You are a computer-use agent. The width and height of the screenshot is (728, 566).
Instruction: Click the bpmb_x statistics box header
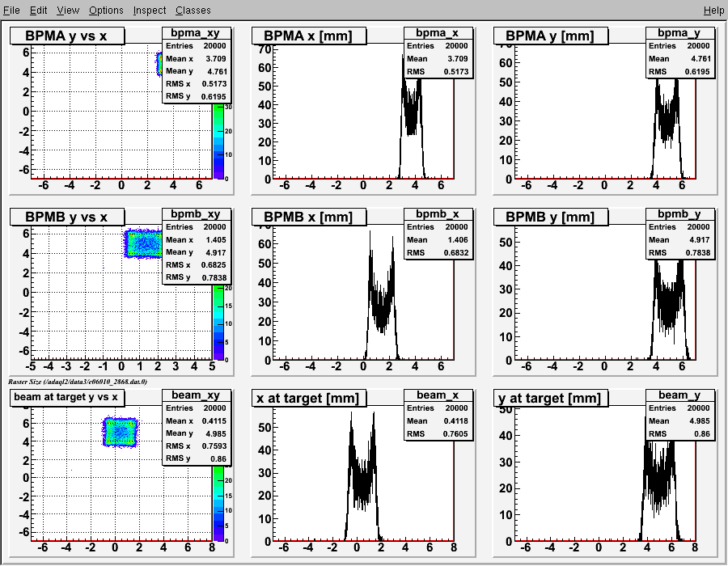click(x=438, y=214)
